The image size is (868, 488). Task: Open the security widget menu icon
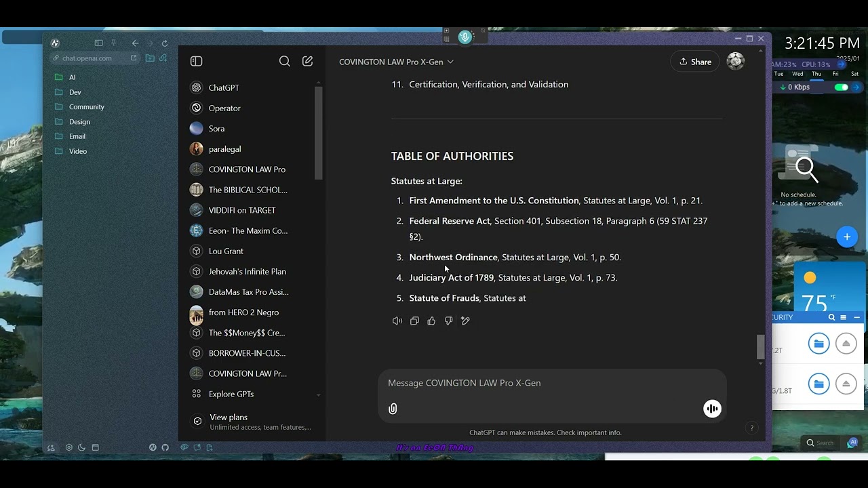point(844,317)
